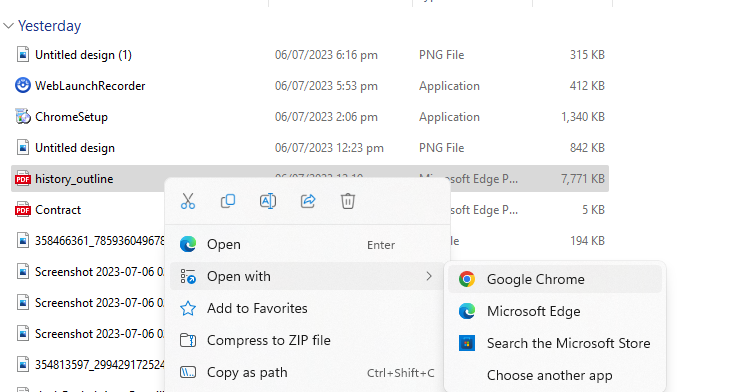Click the PDF icon of history_outline
This screenshot has width=730, height=392.
click(x=22, y=179)
